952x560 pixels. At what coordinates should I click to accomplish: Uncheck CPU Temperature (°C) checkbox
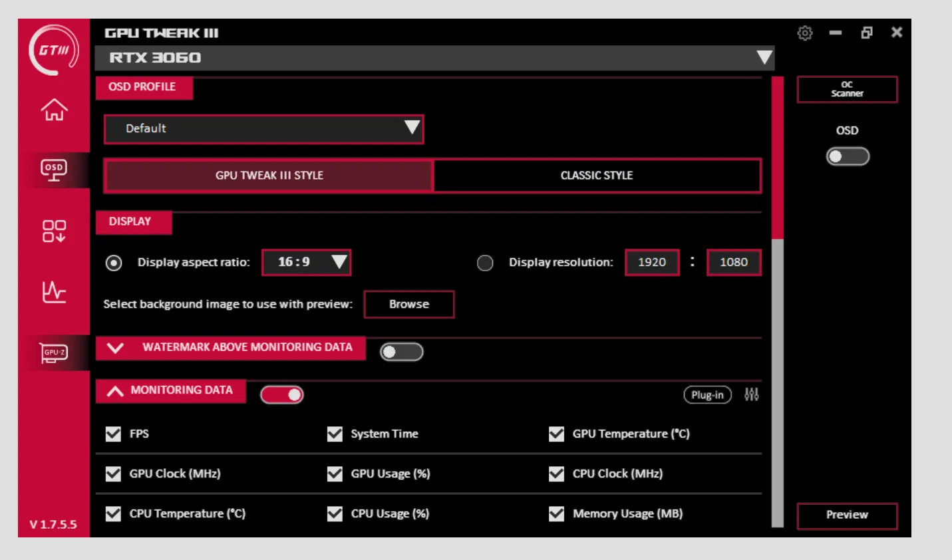[x=113, y=514]
